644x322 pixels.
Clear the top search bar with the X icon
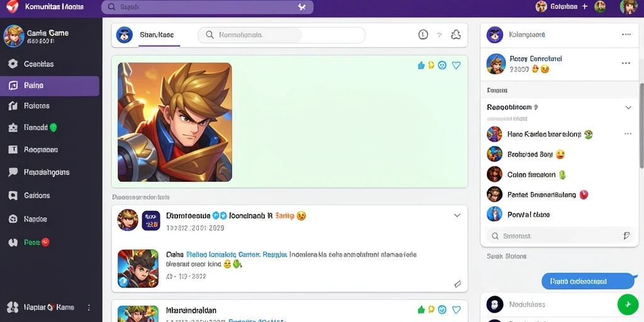302,7
